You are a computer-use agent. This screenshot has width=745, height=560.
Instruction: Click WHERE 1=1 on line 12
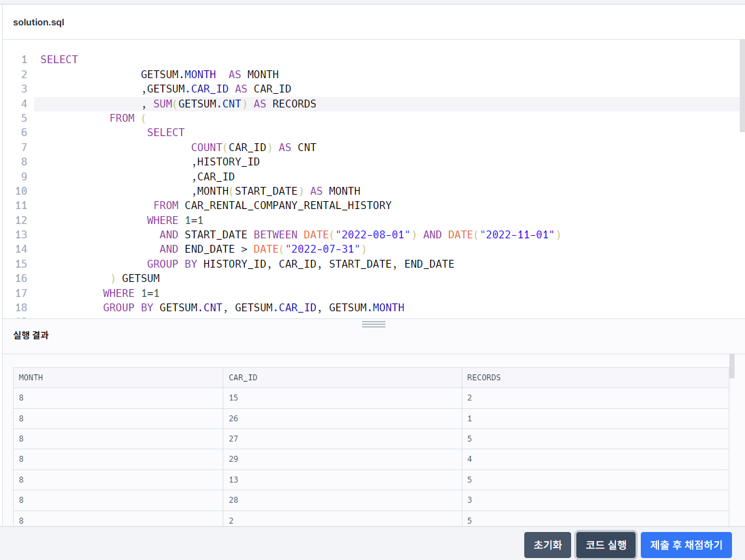[175, 220]
